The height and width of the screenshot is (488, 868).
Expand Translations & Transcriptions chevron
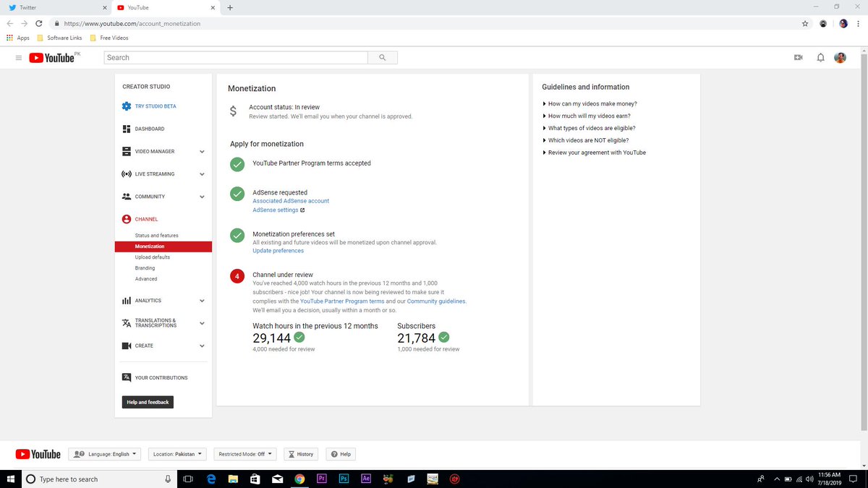[x=202, y=323]
